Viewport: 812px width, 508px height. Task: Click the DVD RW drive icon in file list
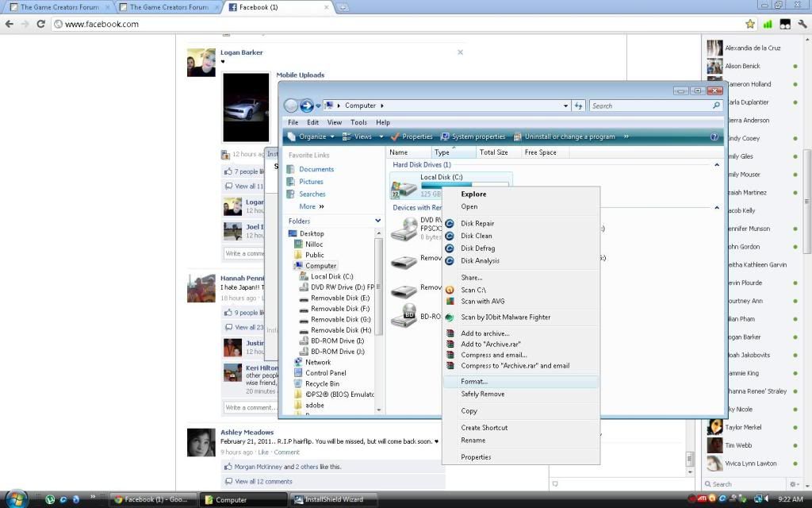coord(404,229)
